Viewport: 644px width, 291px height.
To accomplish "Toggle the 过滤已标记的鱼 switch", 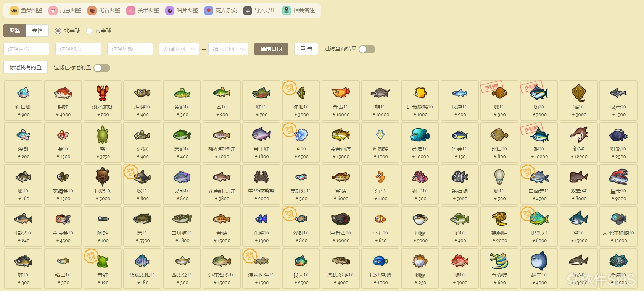I will [102, 68].
